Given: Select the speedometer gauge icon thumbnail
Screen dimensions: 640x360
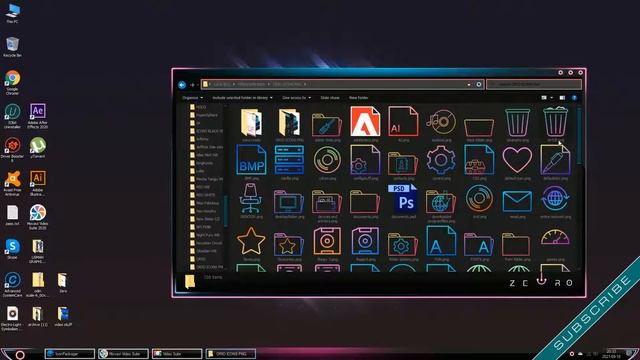Looking at the screenshot, I should [555, 237].
